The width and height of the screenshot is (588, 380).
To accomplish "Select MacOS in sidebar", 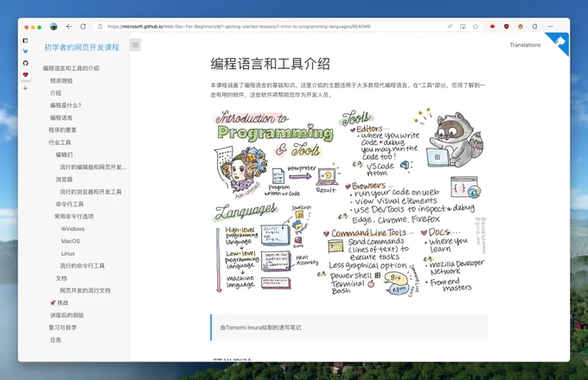I will click(x=71, y=241).
